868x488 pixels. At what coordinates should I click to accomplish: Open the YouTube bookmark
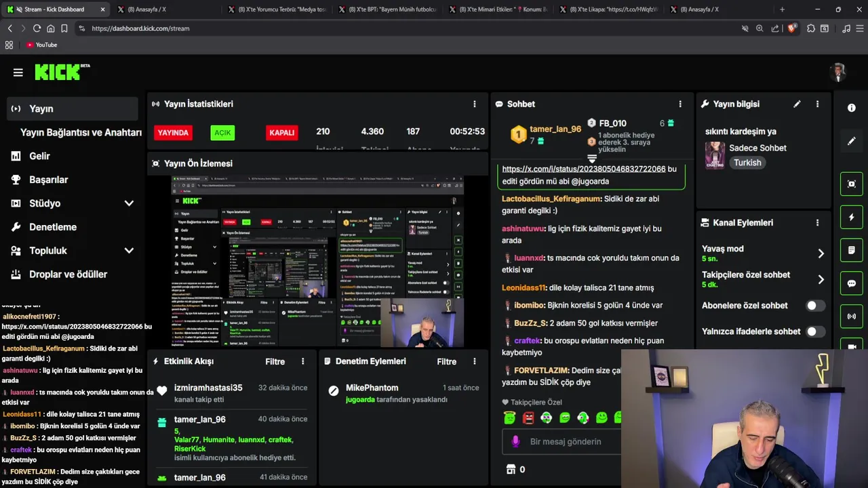coord(41,45)
